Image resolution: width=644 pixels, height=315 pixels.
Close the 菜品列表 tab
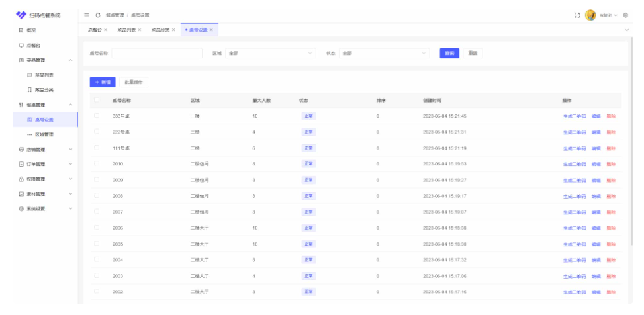tap(139, 30)
